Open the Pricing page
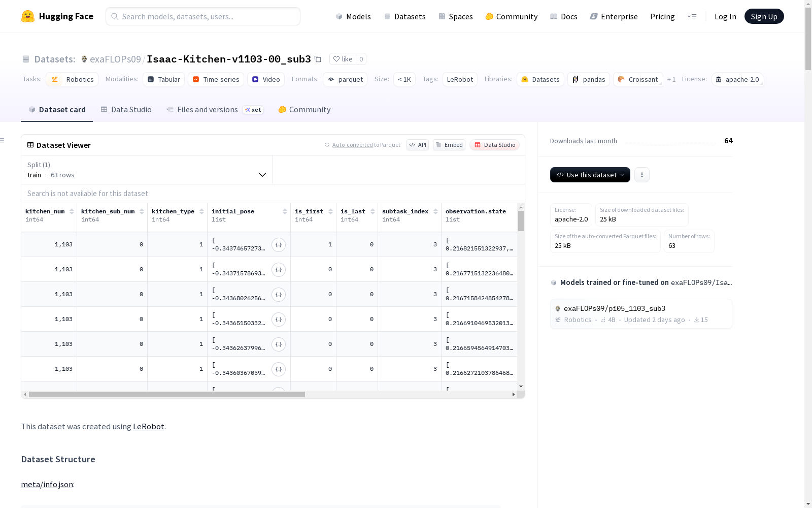The image size is (812, 508). click(662, 16)
